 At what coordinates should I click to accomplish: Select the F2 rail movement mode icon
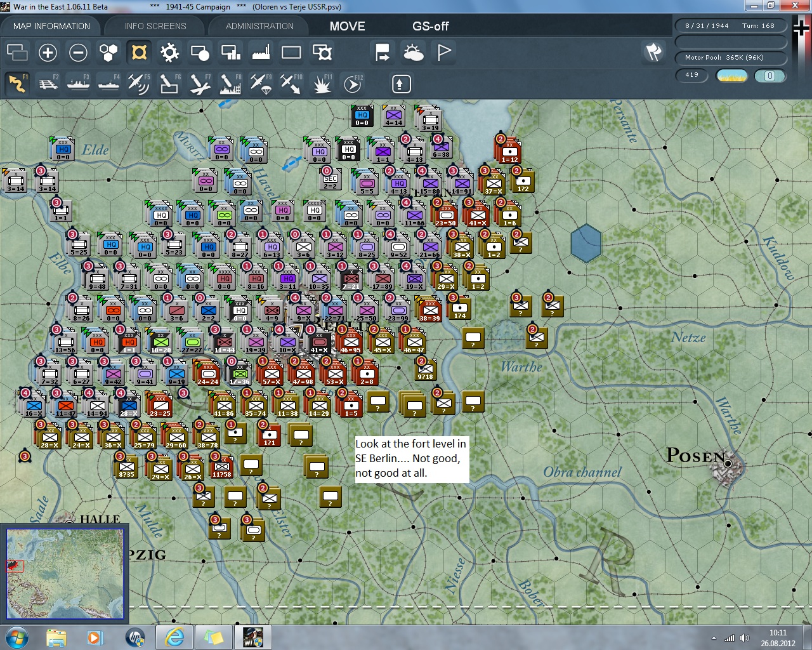[48, 83]
